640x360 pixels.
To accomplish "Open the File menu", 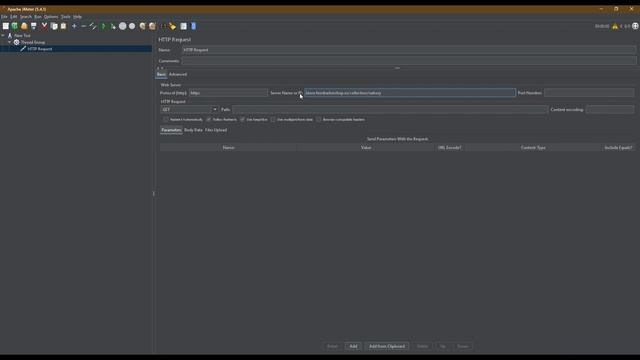I will pos(4,17).
